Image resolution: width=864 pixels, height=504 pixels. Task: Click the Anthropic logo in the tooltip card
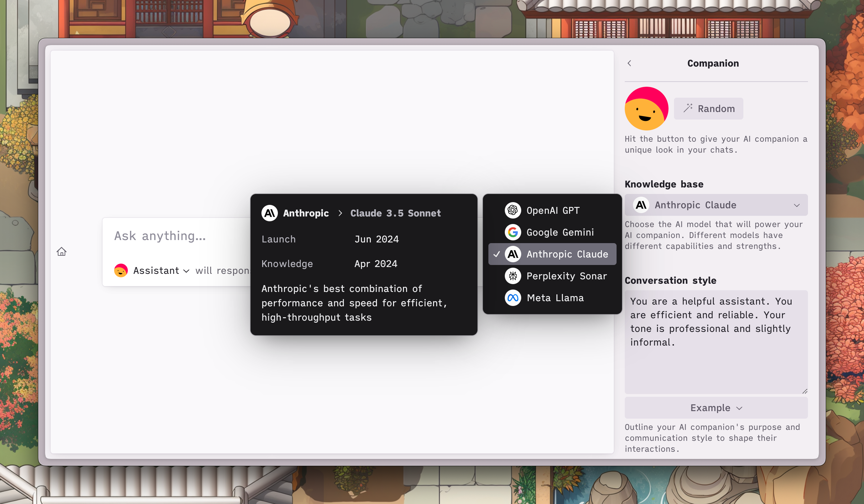[x=269, y=213]
